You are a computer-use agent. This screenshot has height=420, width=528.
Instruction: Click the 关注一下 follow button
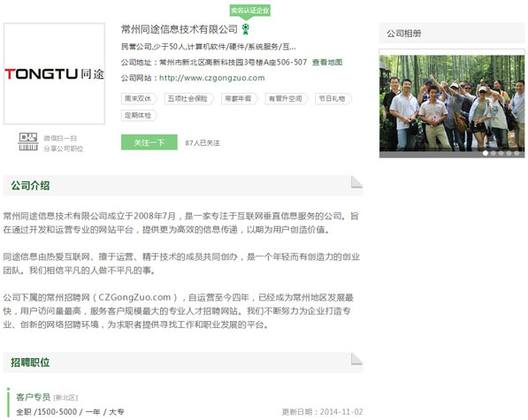(149, 142)
